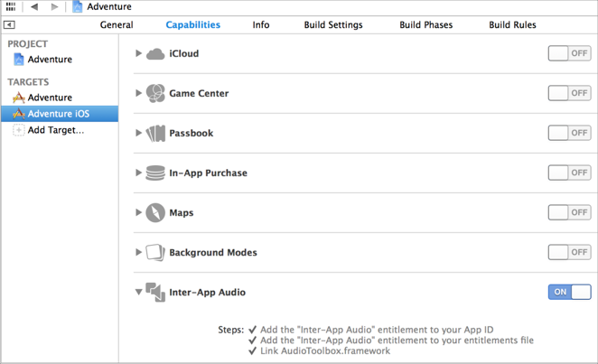This screenshot has width=598, height=364.
Task: Click the Inter-App Audio label
Action: point(208,293)
